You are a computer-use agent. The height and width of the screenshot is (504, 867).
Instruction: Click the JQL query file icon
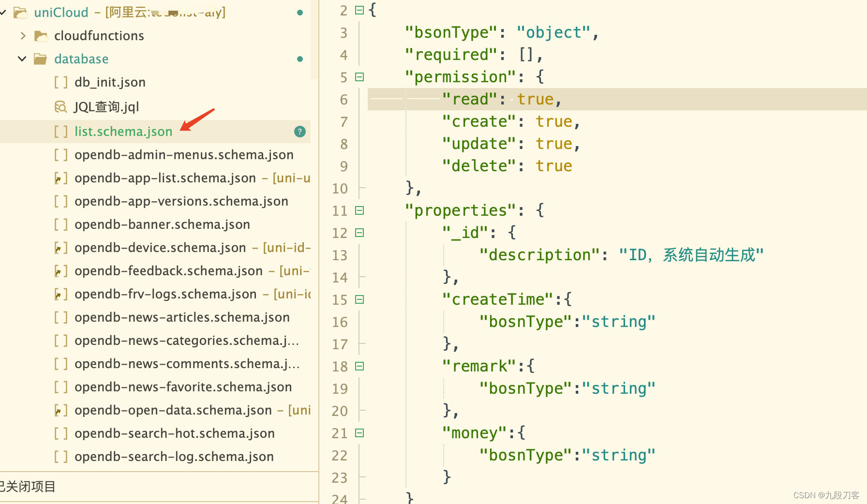(61, 107)
